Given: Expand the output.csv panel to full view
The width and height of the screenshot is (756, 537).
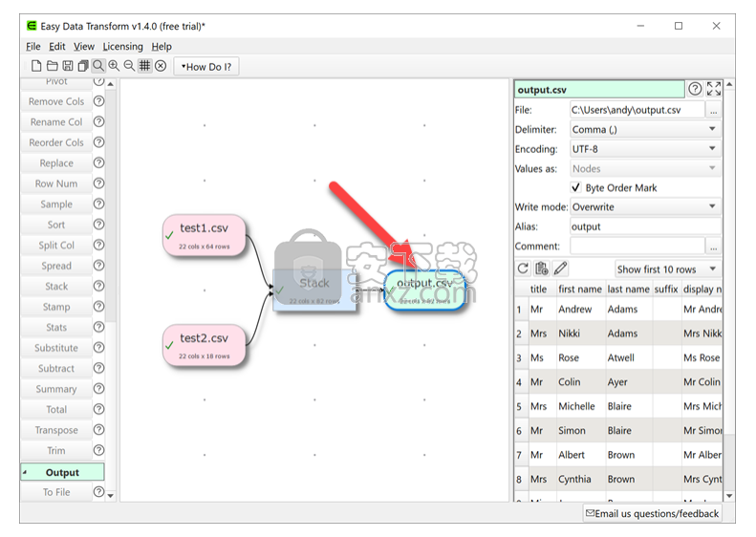Looking at the screenshot, I should 714,89.
